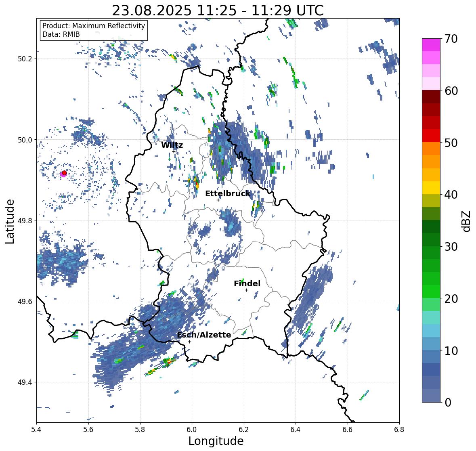Click the cross marker below Esch/Alzette label
This screenshot has width=476, height=451.
point(189,342)
